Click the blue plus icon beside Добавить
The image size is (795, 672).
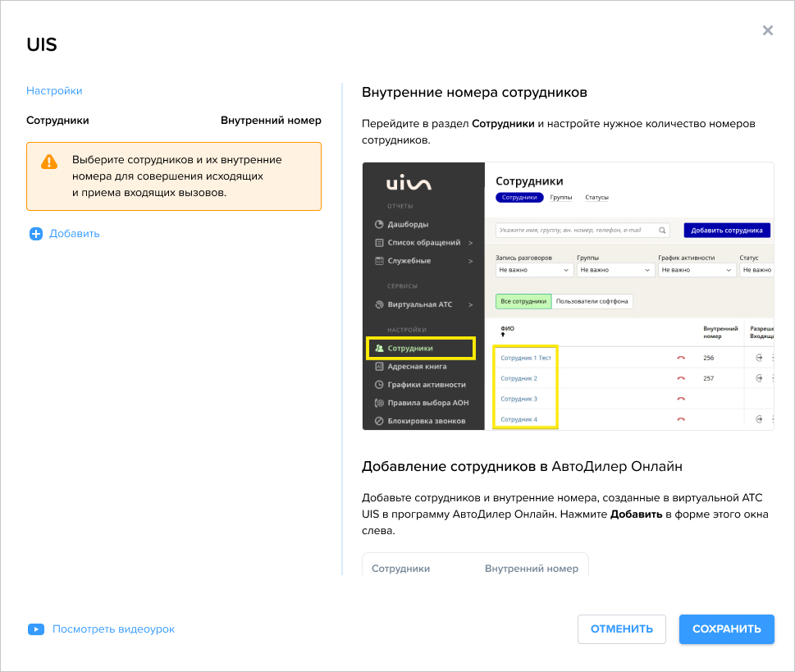[36, 234]
